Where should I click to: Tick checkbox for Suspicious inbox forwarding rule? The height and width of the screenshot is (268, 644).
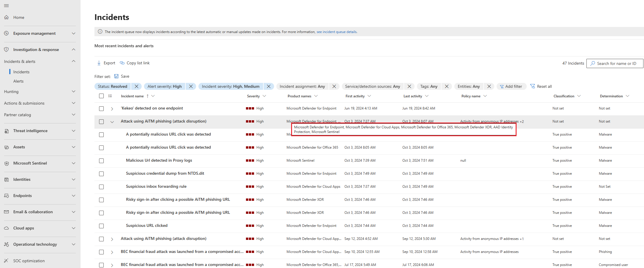click(x=101, y=187)
